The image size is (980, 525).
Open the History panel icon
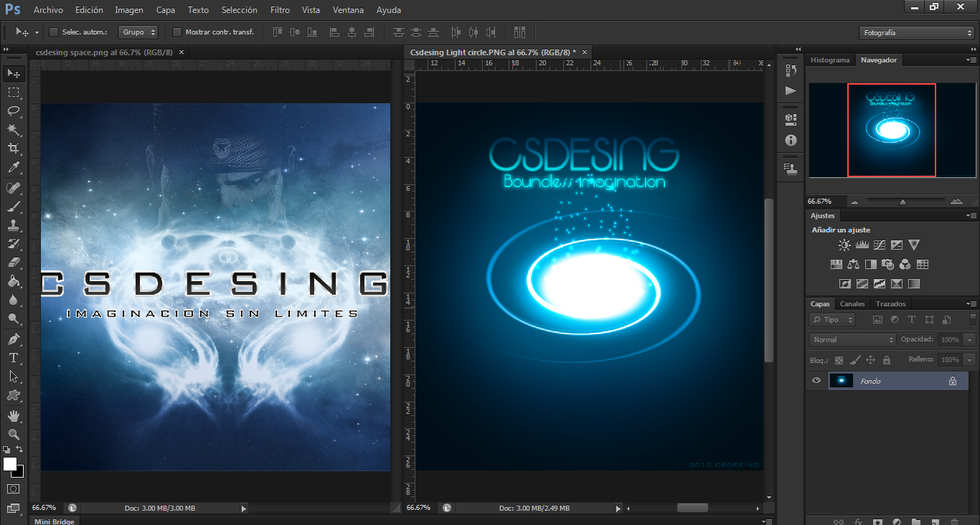pyautogui.click(x=791, y=70)
